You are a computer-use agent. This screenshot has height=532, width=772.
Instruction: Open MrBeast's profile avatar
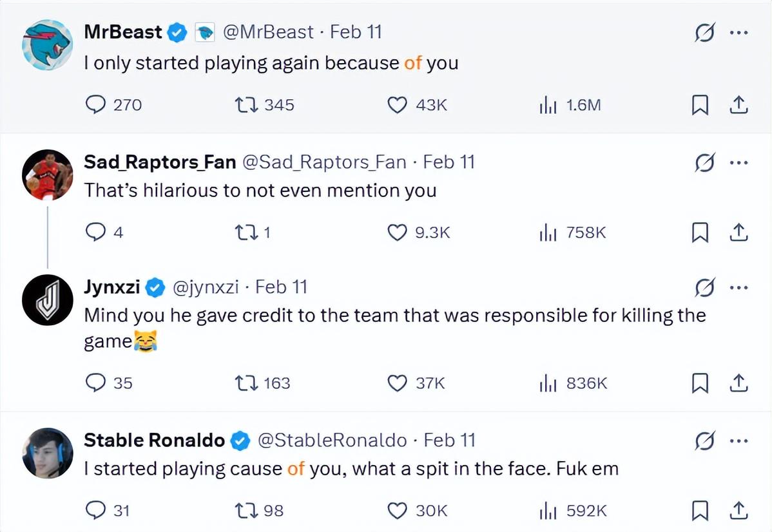(47, 44)
